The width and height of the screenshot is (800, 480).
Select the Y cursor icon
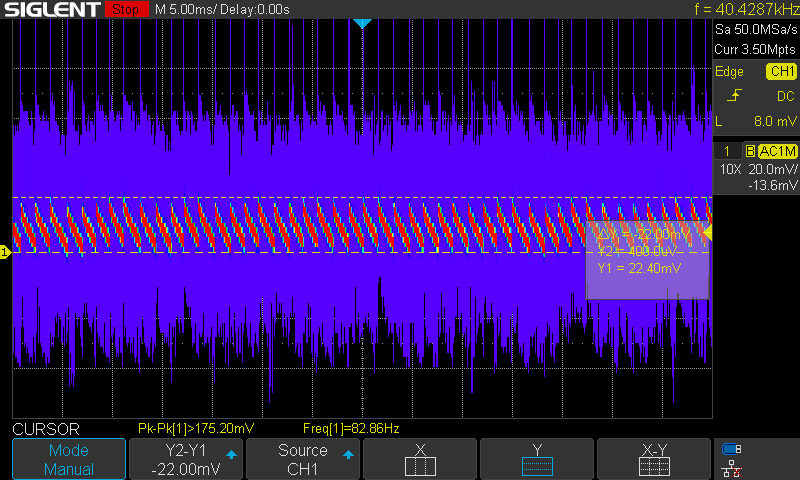click(538, 464)
